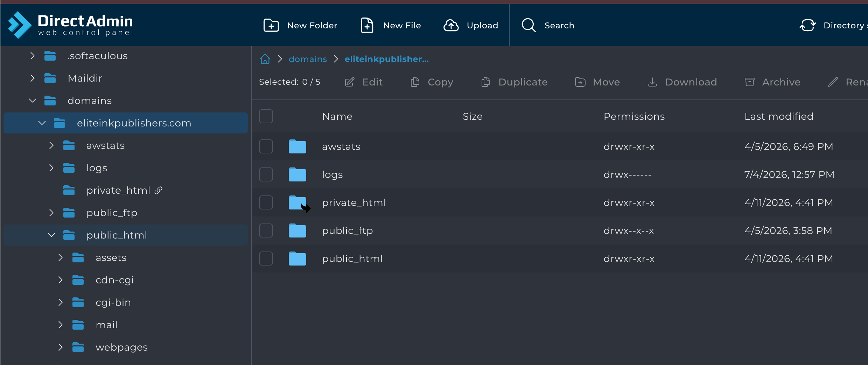The height and width of the screenshot is (365, 868).
Task: Open public_ftp folder in file list
Action: 348,230
